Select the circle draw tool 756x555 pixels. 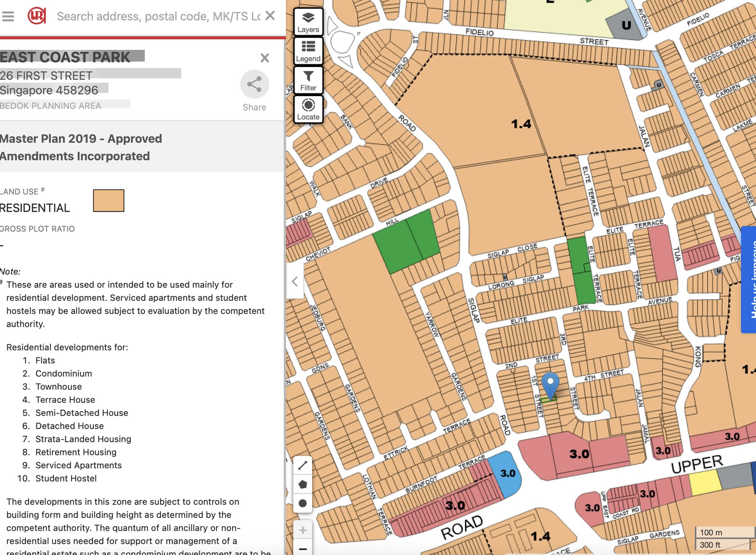point(302,503)
